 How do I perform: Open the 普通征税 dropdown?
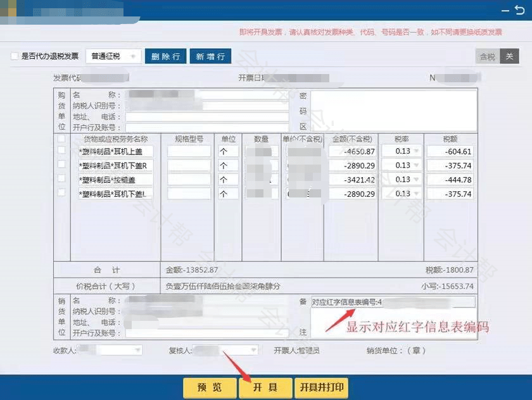click(133, 56)
